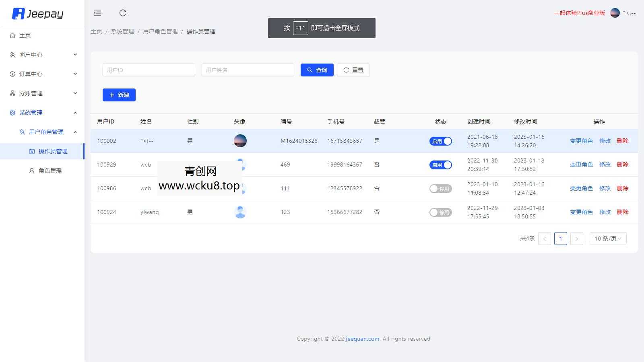
Task: Open the 主页 home icon in sidebar
Action: [12, 35]
